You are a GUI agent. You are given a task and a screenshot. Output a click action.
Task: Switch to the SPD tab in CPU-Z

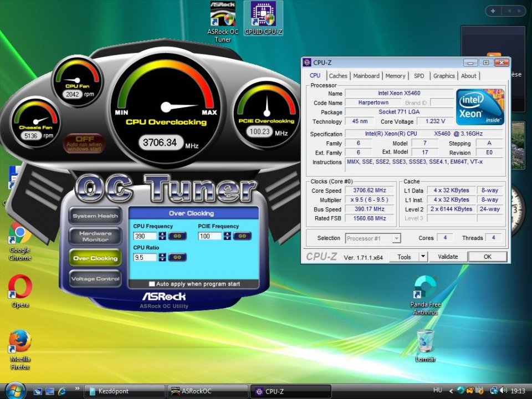[x=419, y=76]
